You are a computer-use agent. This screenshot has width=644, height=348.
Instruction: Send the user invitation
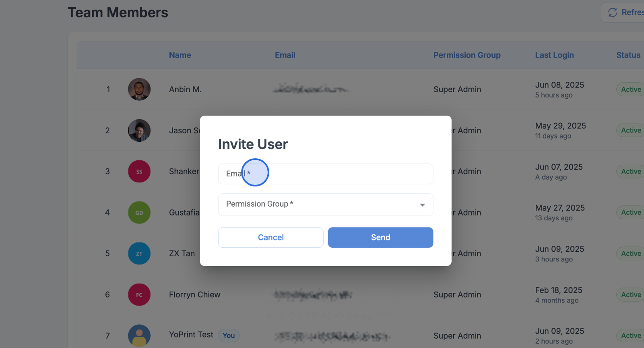tap(380, 237)
